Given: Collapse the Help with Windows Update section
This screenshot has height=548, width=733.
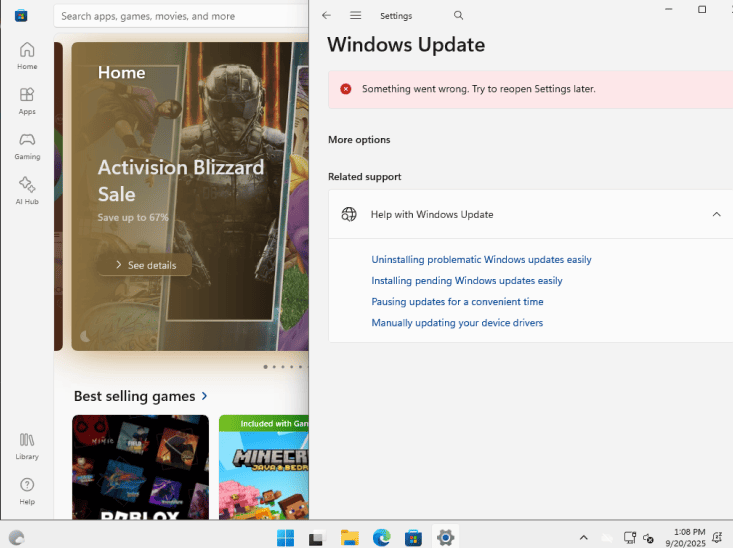Looking at the screenshot, I should pos(716,214).
